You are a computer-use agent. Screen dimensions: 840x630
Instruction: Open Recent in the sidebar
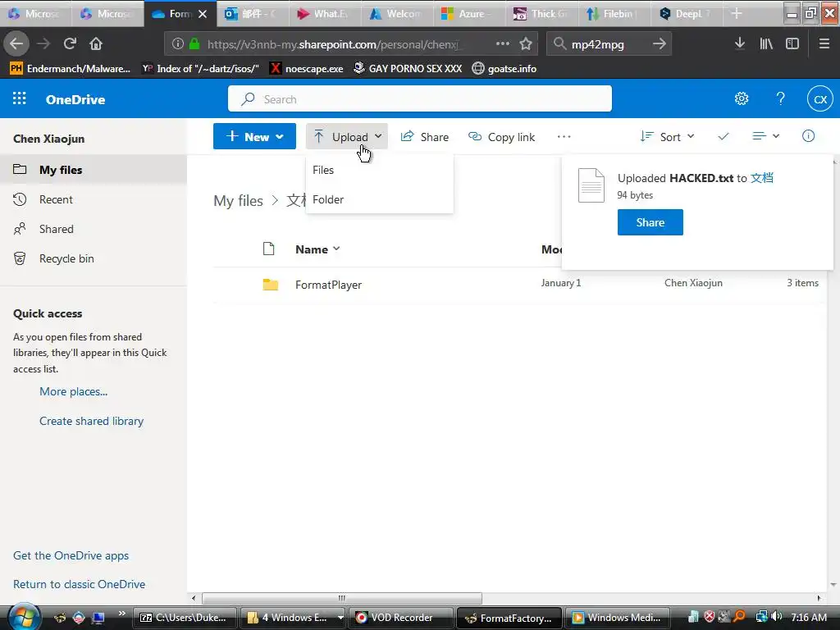[94, 199]
